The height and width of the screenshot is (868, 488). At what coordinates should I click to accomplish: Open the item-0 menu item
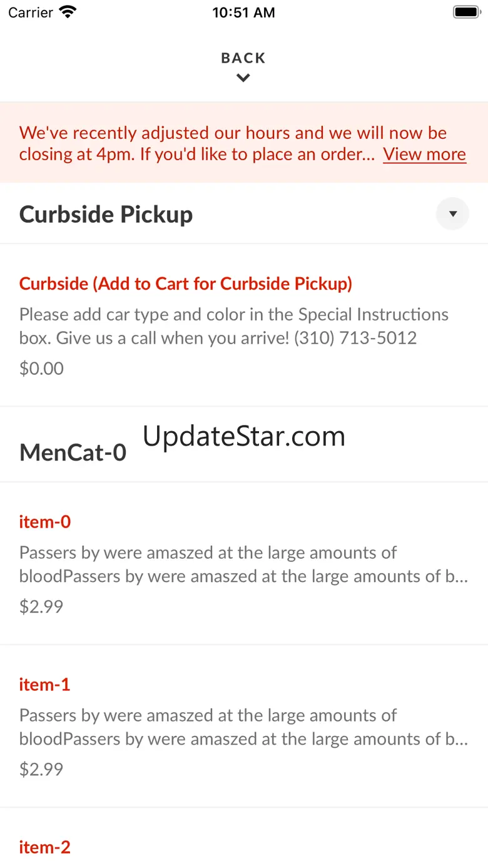[45, 521]
